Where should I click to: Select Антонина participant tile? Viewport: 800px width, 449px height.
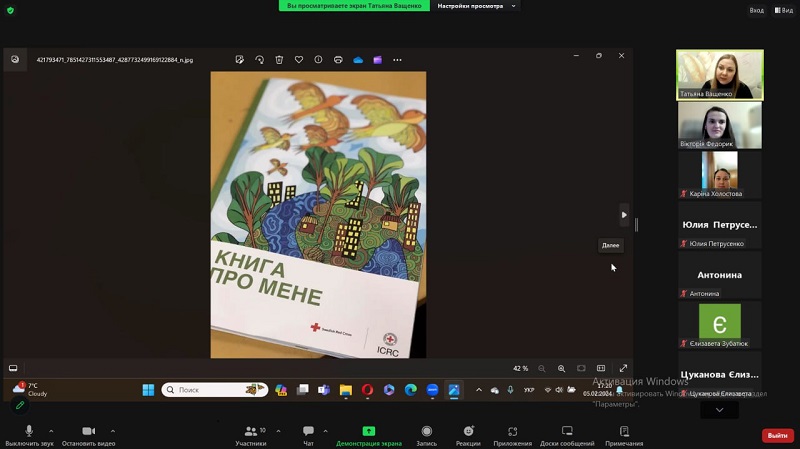[720, 275]
